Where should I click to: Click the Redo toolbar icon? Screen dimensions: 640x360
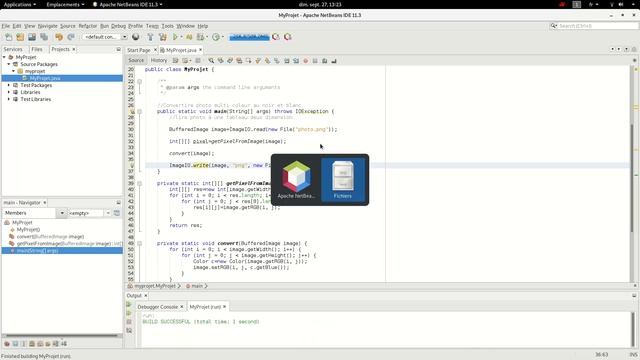71,37
